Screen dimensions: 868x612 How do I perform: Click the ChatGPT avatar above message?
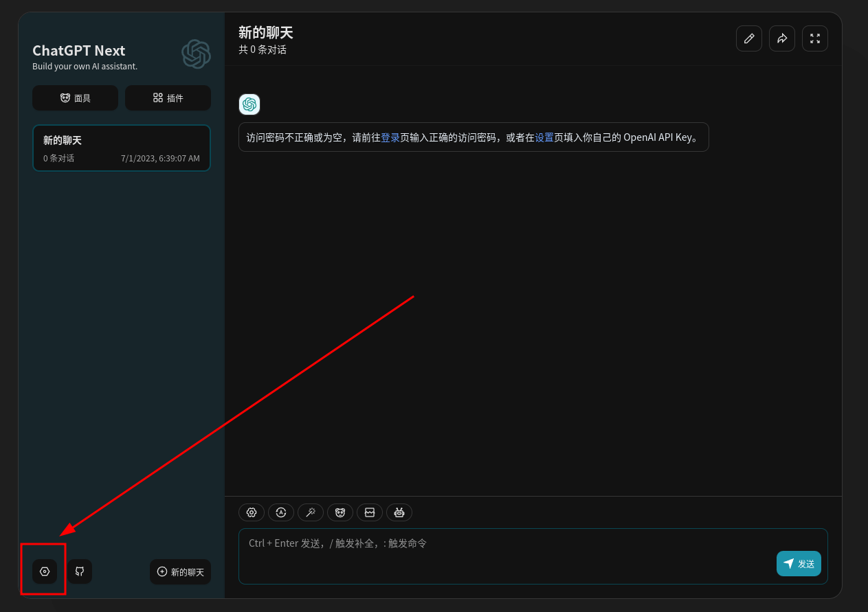pos(249,104)
